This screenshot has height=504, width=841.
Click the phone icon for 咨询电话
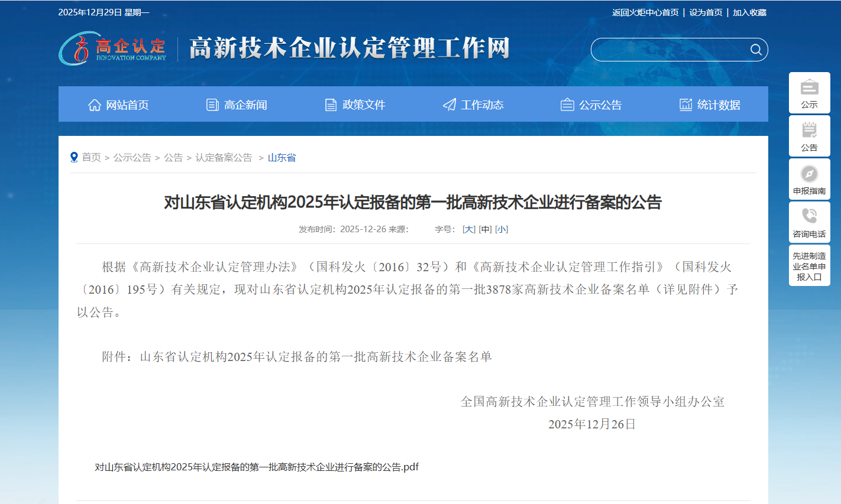809,217
